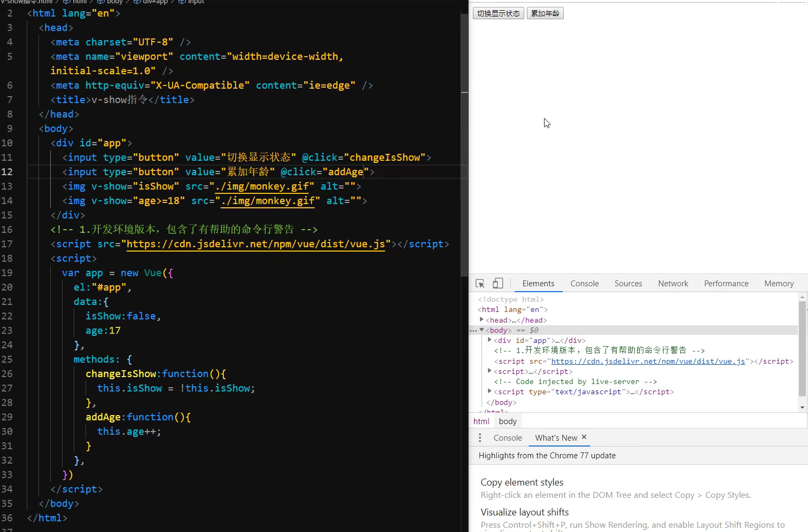
Task: Expand the head element node
Action: tap(481, 319)
